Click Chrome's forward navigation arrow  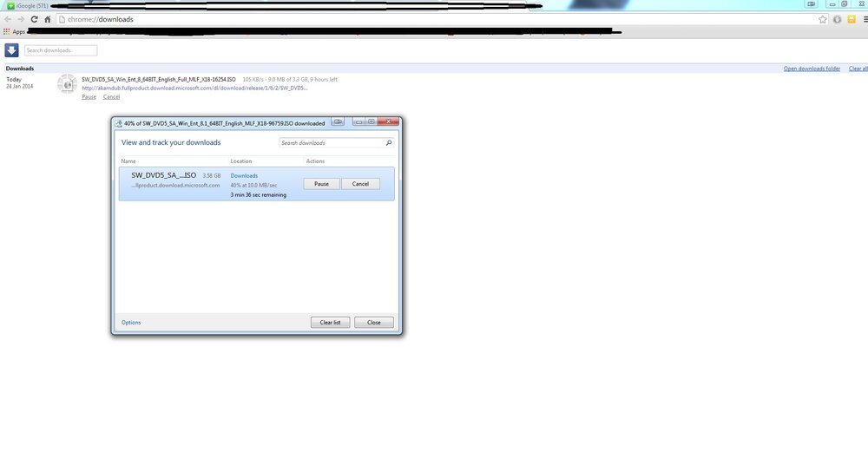21,19
